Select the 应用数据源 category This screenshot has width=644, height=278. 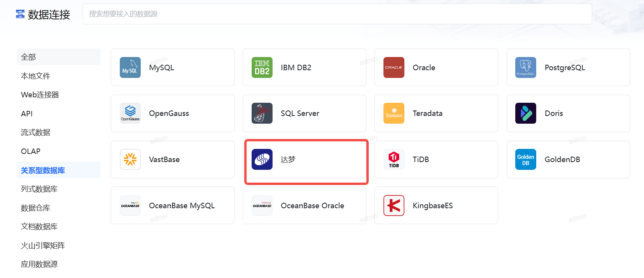(x=59, y=264)
